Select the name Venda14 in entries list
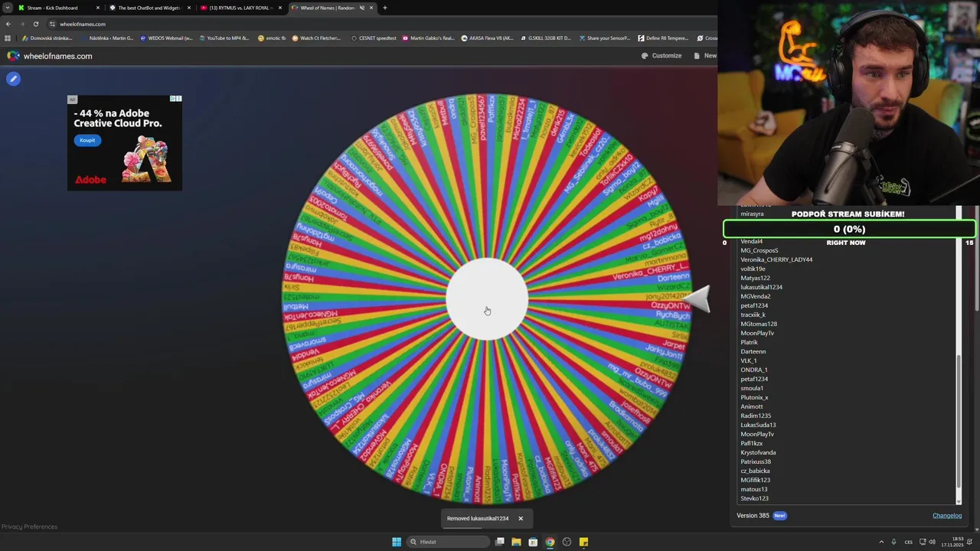Image resolution: width=980 pixels, height=551 pixels. tap(752, 241)
